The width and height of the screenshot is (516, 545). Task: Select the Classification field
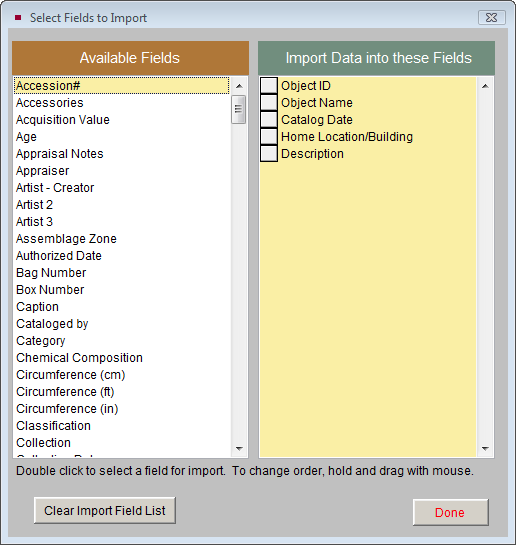pos(122,426)
